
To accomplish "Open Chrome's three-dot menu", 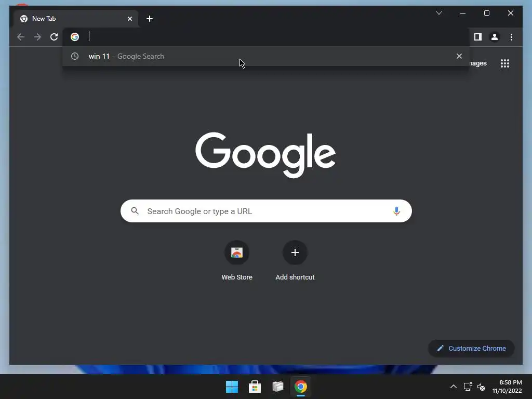I will click(511, 37).
